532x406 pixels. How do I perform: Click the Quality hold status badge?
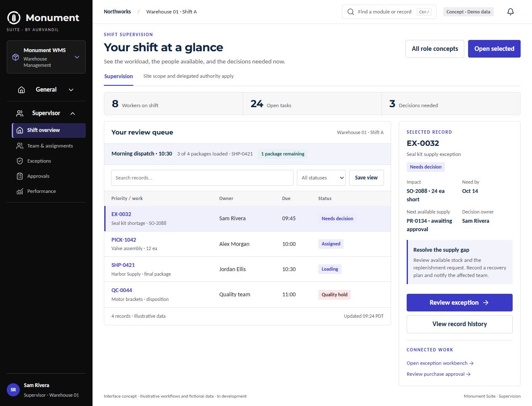[334, 295]
